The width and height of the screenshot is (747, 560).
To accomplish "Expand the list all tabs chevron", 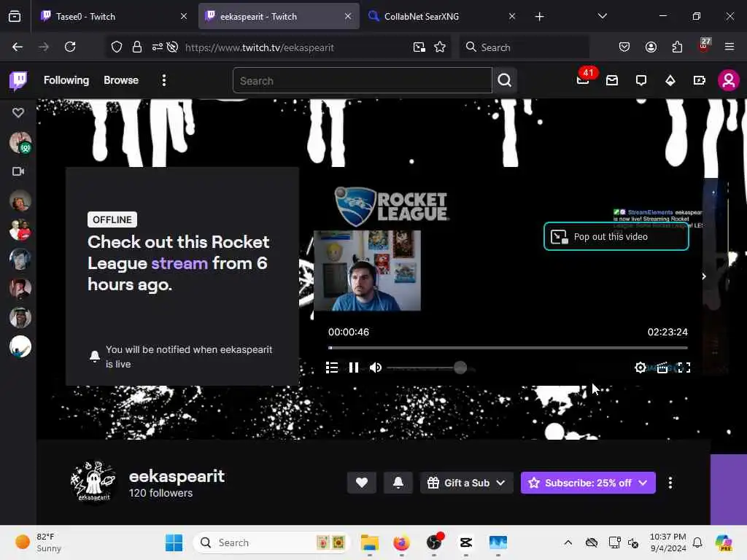I will tap(602, 16).
